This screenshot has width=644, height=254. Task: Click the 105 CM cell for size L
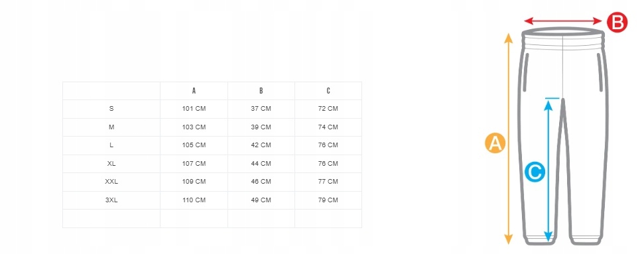(194, 145)
